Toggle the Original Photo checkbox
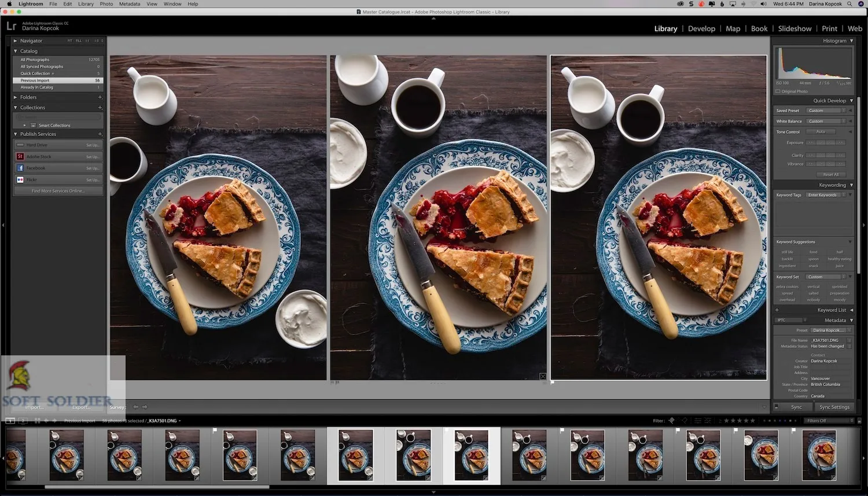 [x=778, y=91]
